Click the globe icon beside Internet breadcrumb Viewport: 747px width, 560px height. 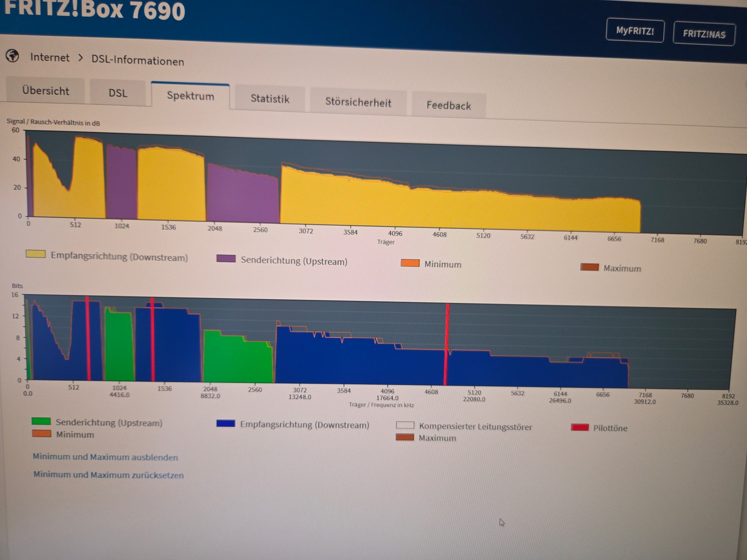(13, 56)
